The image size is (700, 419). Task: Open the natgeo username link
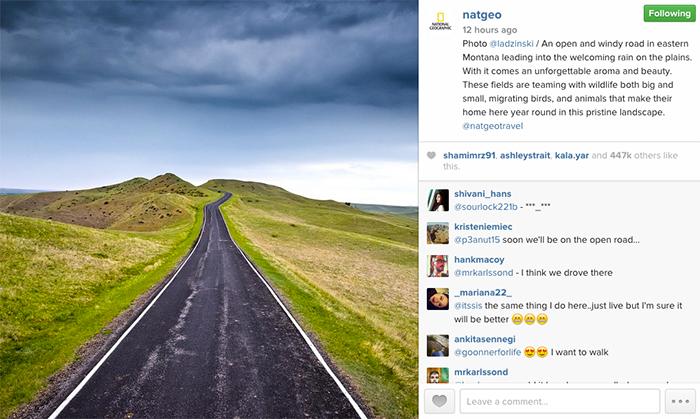[x=482, y=15]
